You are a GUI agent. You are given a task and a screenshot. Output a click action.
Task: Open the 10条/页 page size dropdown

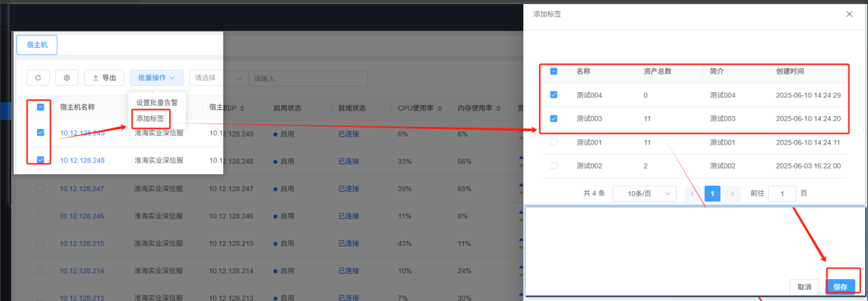coord(645,193)
